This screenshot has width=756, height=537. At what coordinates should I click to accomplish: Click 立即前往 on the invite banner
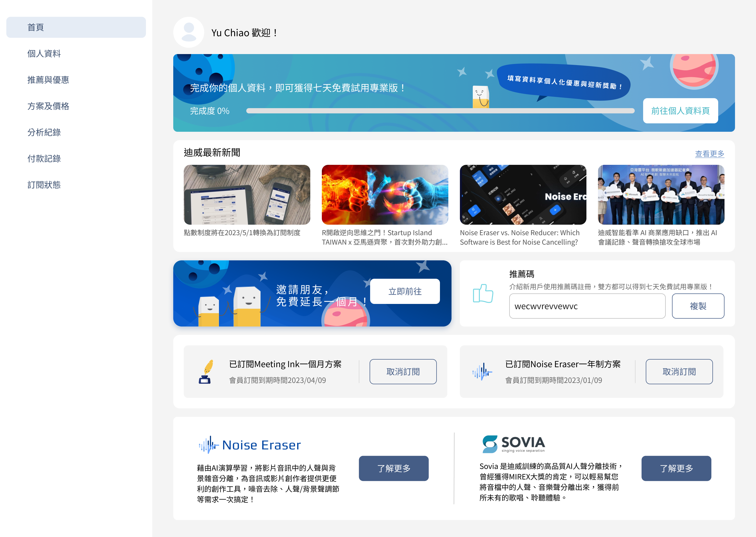coord(405,291)
